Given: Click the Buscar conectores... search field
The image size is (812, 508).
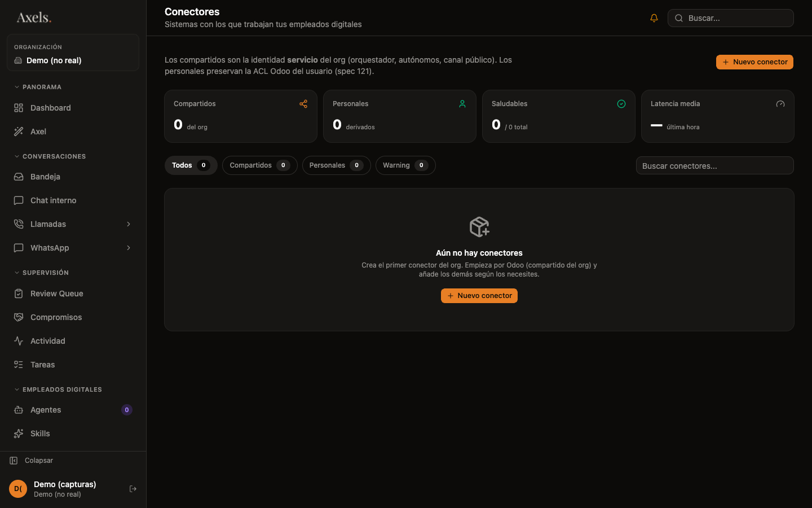Looking at the screenshot, I should click(x=714, y=165).
